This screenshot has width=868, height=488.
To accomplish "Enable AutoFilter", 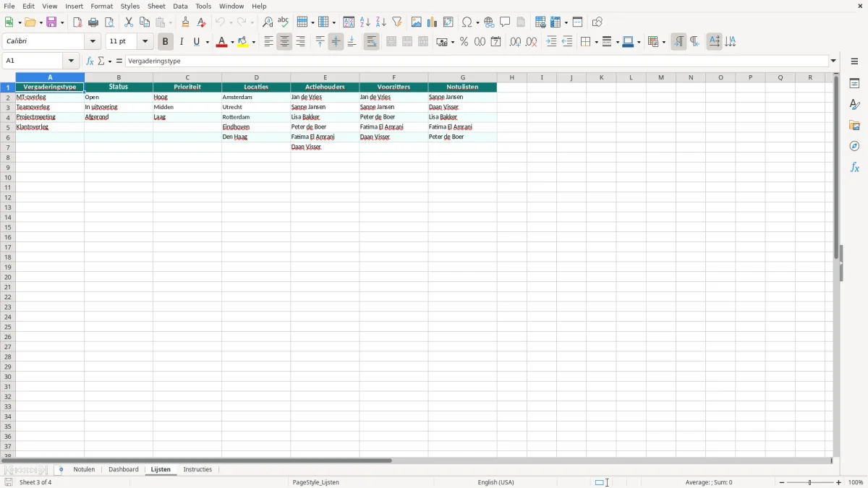I will coord(397,22).
